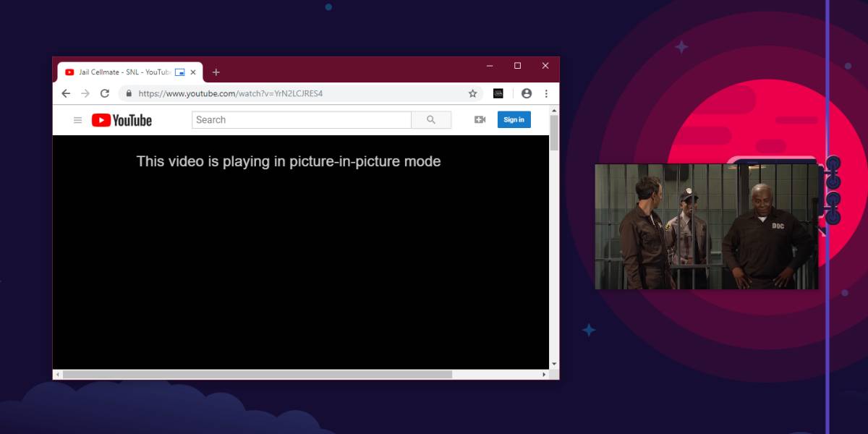
Task: Open the YouTube create video camera icon
Action: click(x=480, y=120)
